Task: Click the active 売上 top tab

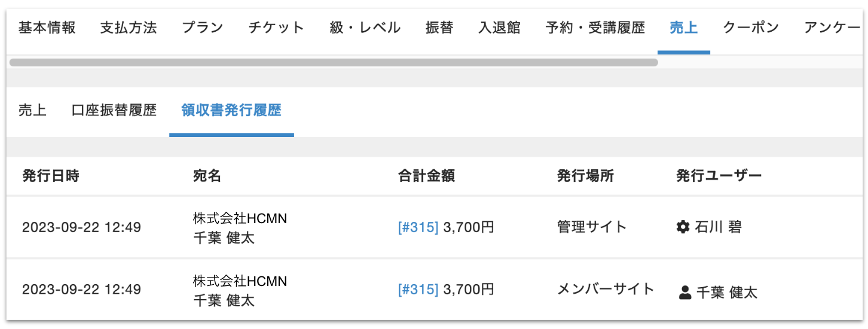Action: 684,28
